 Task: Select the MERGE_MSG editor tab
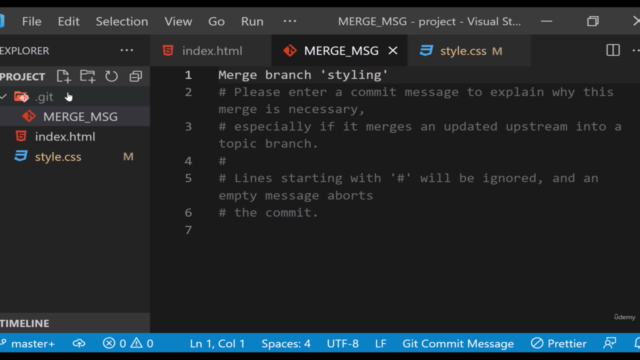pyautogui.click(x=341, y=51)
